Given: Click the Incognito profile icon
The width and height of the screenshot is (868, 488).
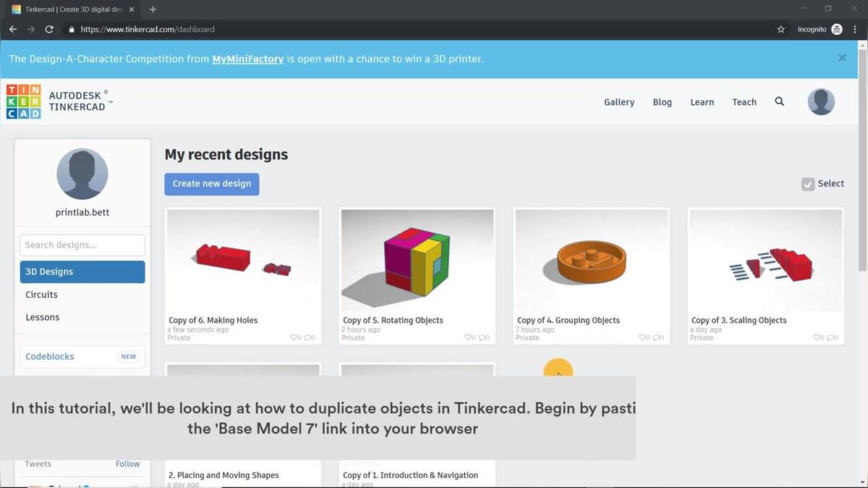Looking at the screenshot, I should (x=837, y=30).
